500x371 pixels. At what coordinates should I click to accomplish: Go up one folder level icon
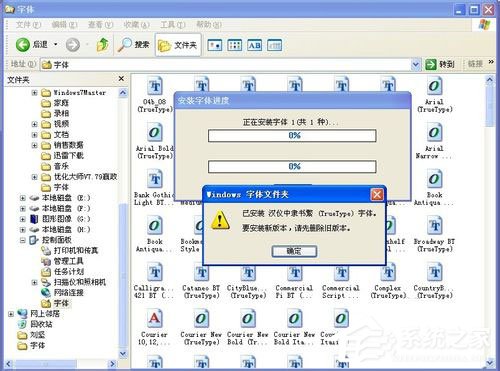click(103, 45)
